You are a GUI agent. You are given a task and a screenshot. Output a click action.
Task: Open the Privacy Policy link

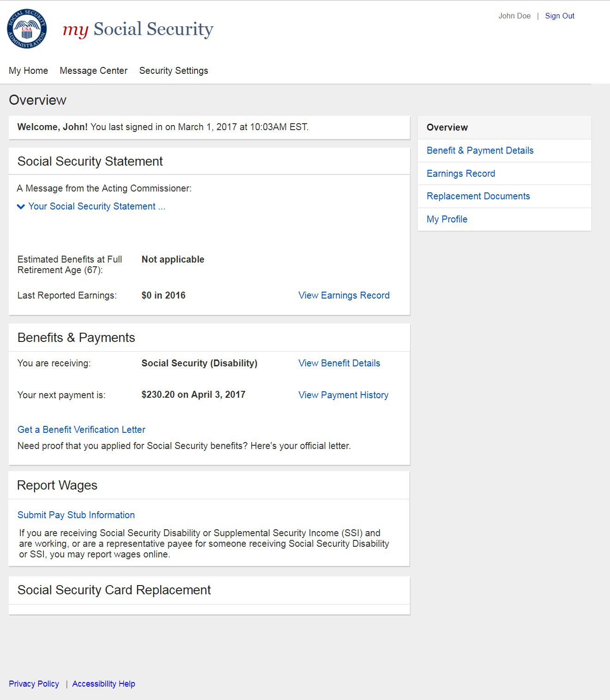(x=34, y=684)
